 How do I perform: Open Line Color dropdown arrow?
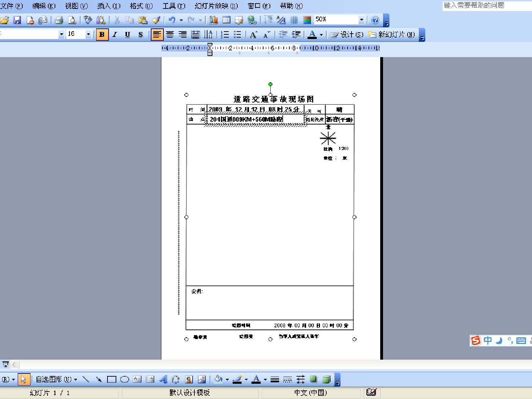246,379
